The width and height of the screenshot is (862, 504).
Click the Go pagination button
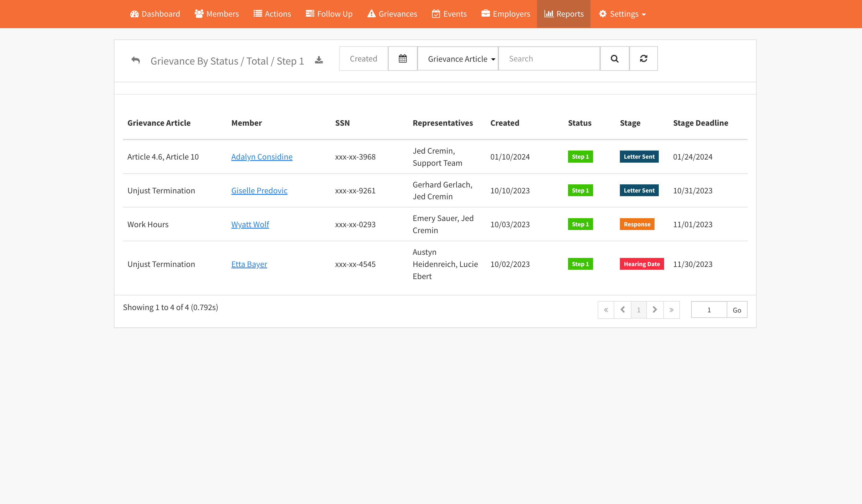click(x=737, y=310)
